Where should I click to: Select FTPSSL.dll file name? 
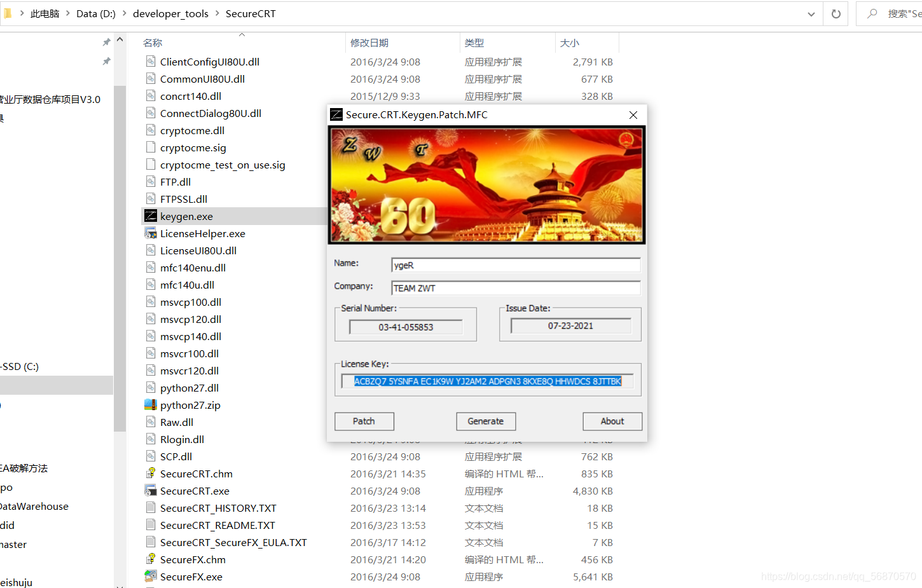184,199
